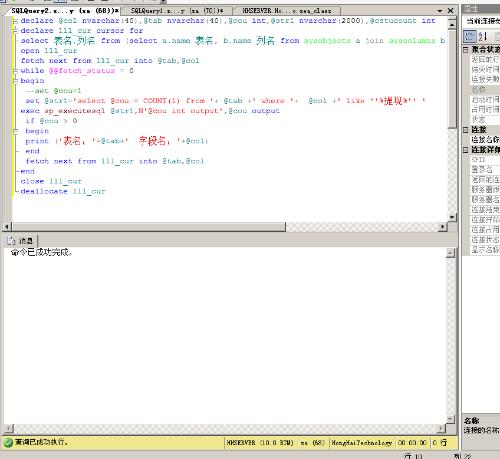500x459 pixels.
Task: Click the messages tab page icon
Action: pyautogui.click(x=11, y=240)
